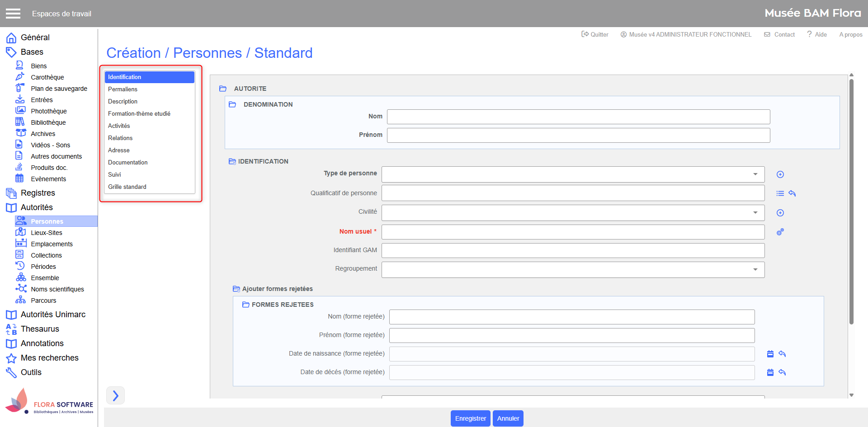
Task: Click the Quitter logout link
Action: click(x=594, y=34)
